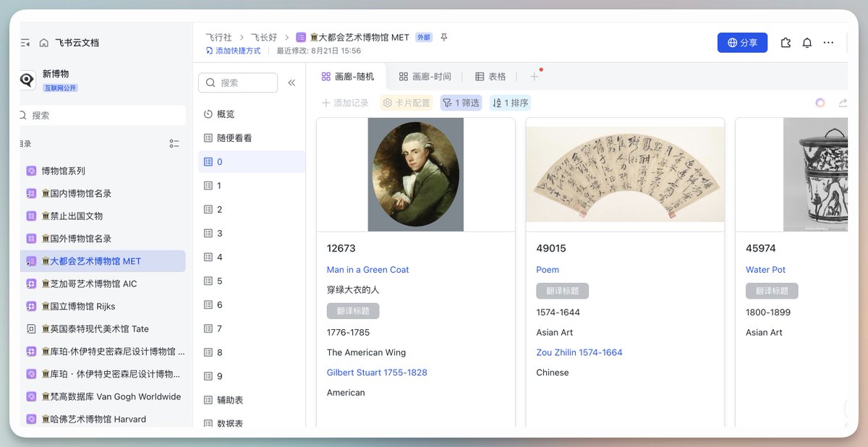The image size is (868, 447).
Task: Click 翻译标题 button on card 45974
Action: pyautogui.click(x=772, y=291)
